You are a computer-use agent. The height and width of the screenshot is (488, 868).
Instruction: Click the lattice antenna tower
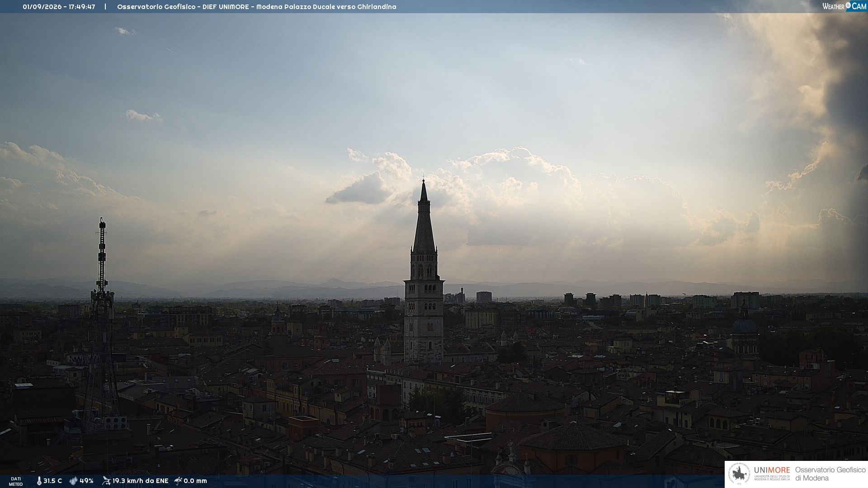click(102, 323)
